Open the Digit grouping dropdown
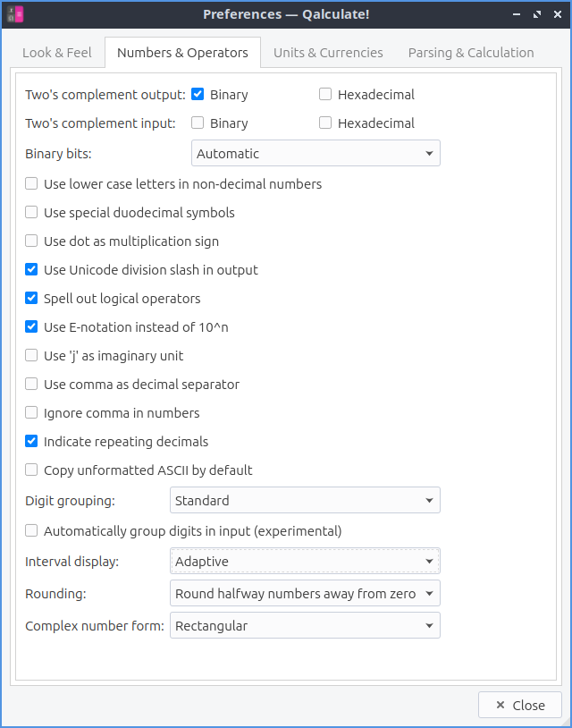The image size is (572, 728). pyautogui.click(x=305, y=501)
